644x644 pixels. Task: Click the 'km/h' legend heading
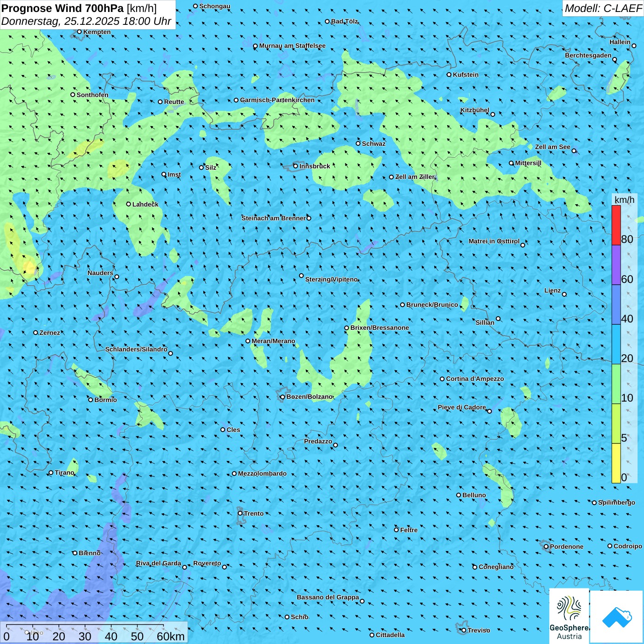(624, 200)
